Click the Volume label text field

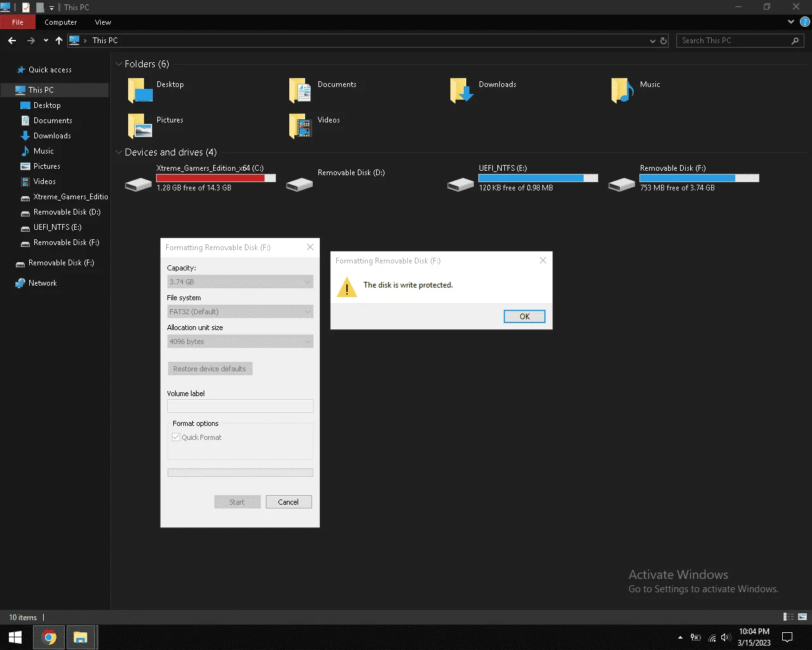pos(240,406)
